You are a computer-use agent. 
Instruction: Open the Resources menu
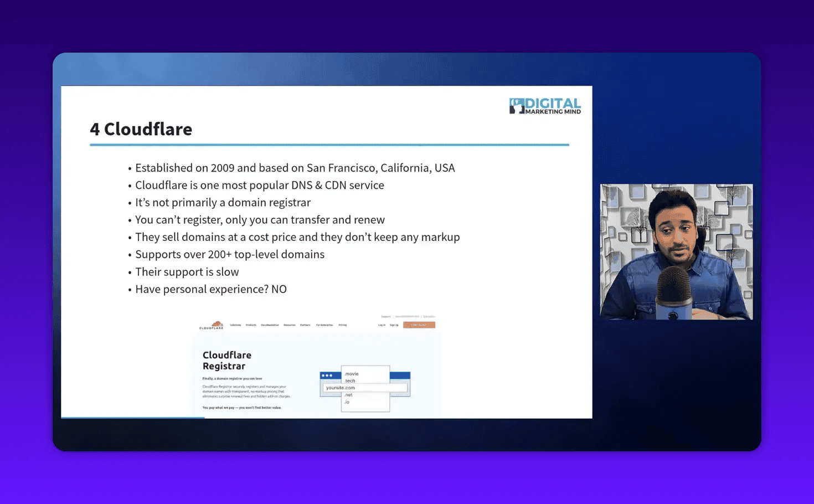pos(290,325)
